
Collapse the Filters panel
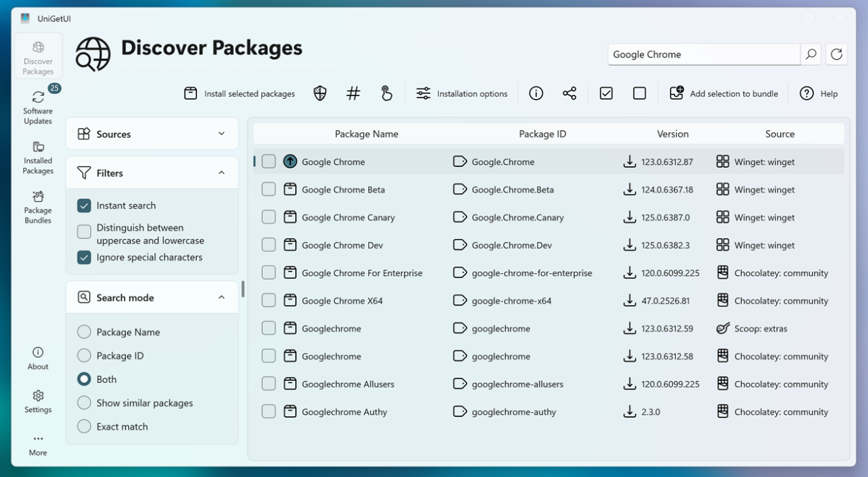coord(221,173)
